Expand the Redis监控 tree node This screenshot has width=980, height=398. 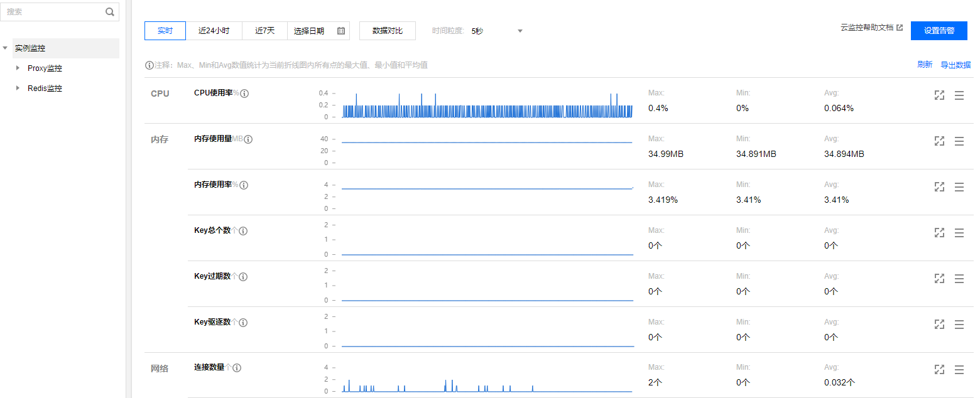18,89
